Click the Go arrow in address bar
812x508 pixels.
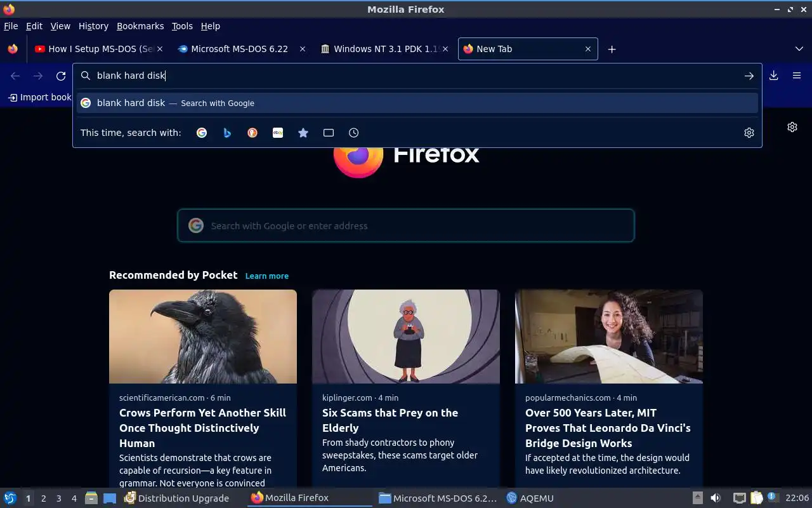point(749,76)
